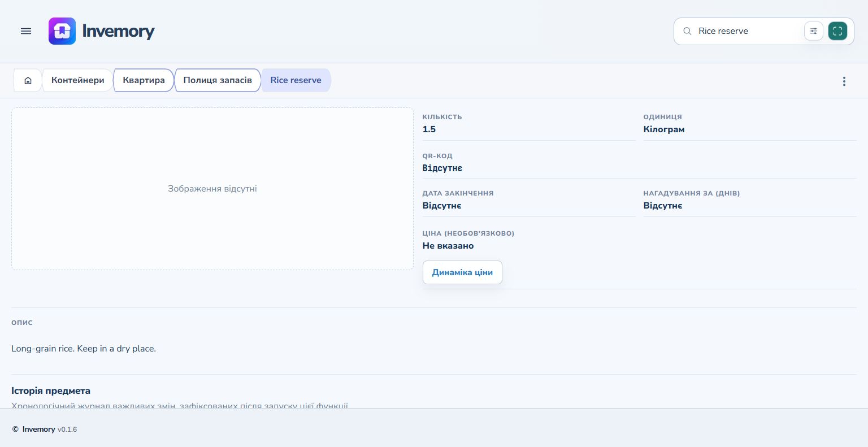Open the three-dot item actions menu
The height and width of the screenshot is (447, 868).
(x=844, y=81)
